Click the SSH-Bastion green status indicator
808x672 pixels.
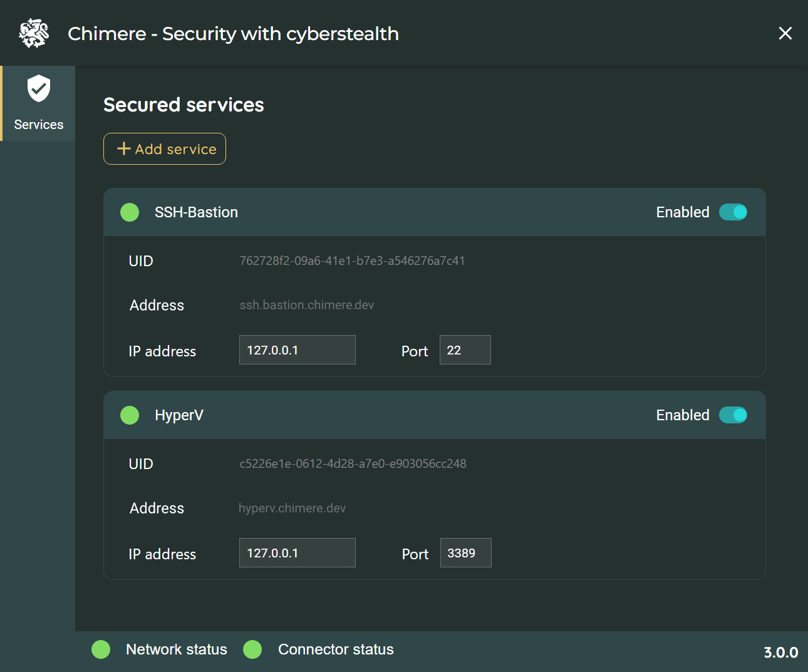click(x=130, y=212)
